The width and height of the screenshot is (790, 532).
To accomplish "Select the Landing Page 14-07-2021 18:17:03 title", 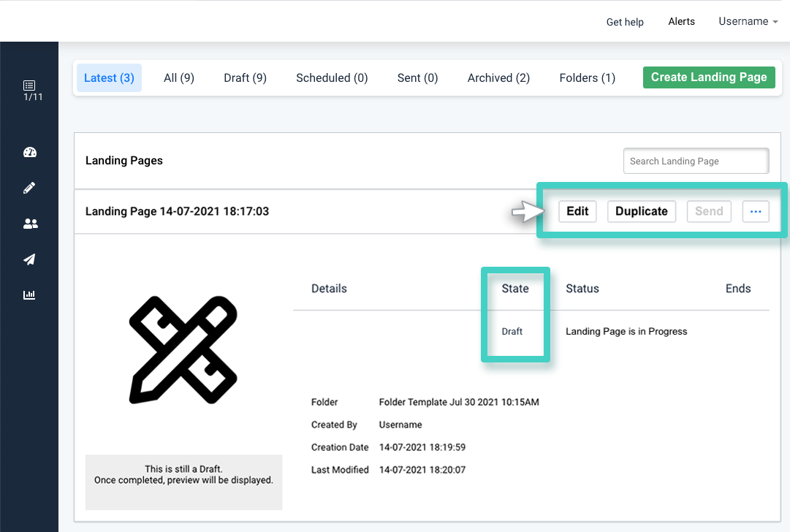I will point(177,212).
